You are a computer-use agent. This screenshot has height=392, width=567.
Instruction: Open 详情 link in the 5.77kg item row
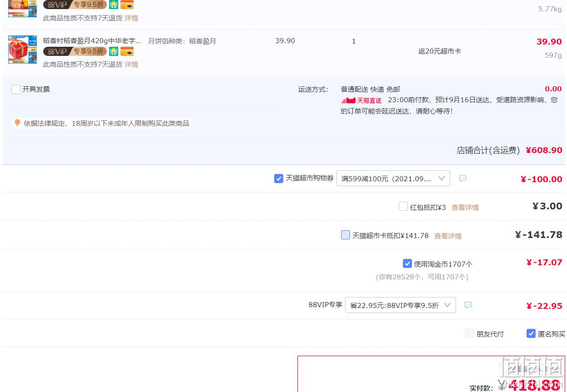(131, 18)
